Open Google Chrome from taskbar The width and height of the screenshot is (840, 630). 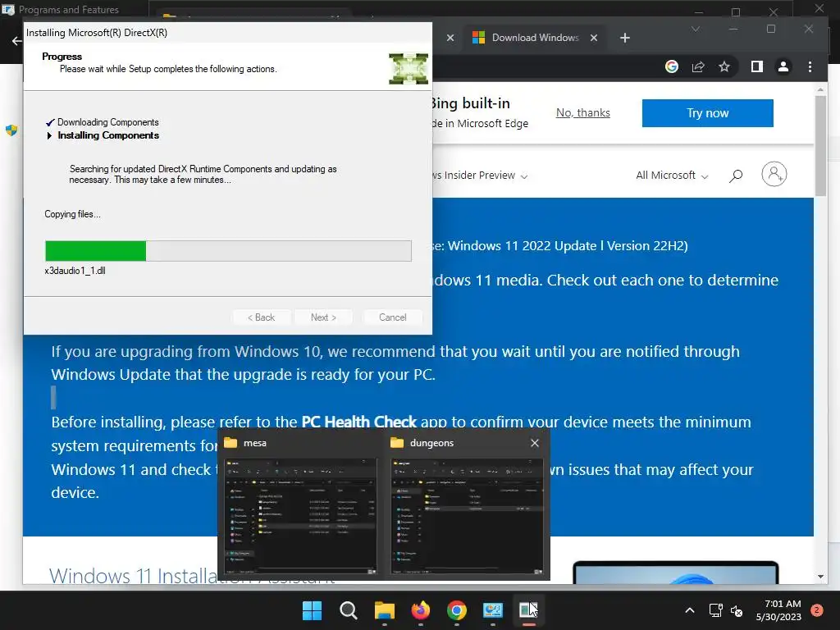click(x=456, y=610)
